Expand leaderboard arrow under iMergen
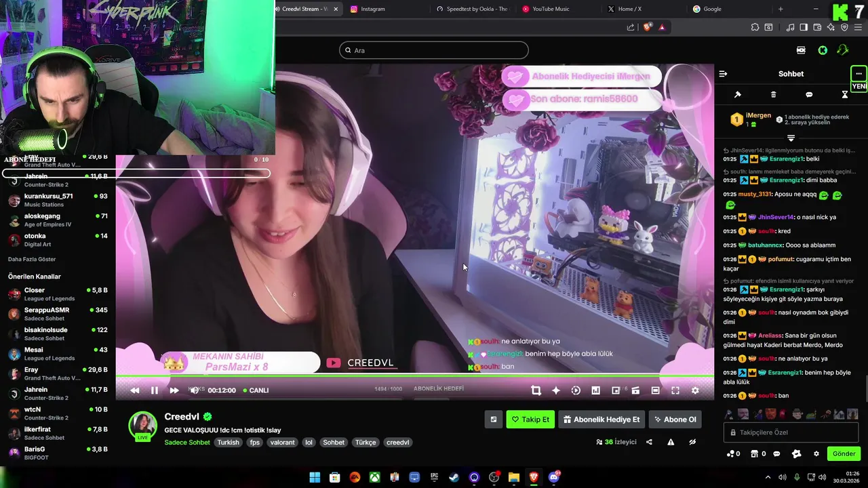 791,138
